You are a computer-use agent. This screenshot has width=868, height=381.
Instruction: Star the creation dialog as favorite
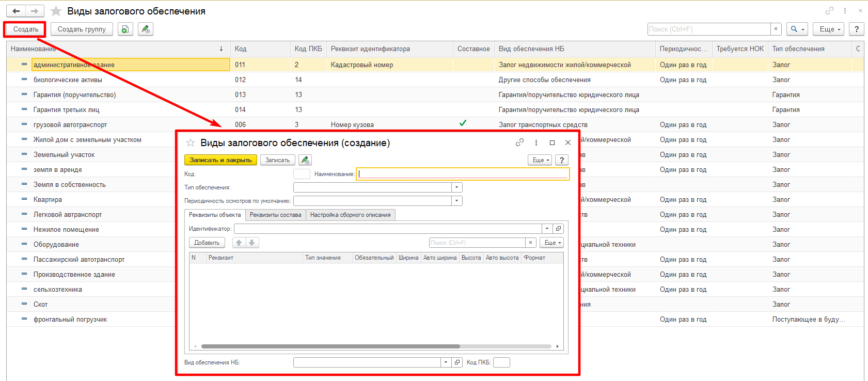point(191,143)
